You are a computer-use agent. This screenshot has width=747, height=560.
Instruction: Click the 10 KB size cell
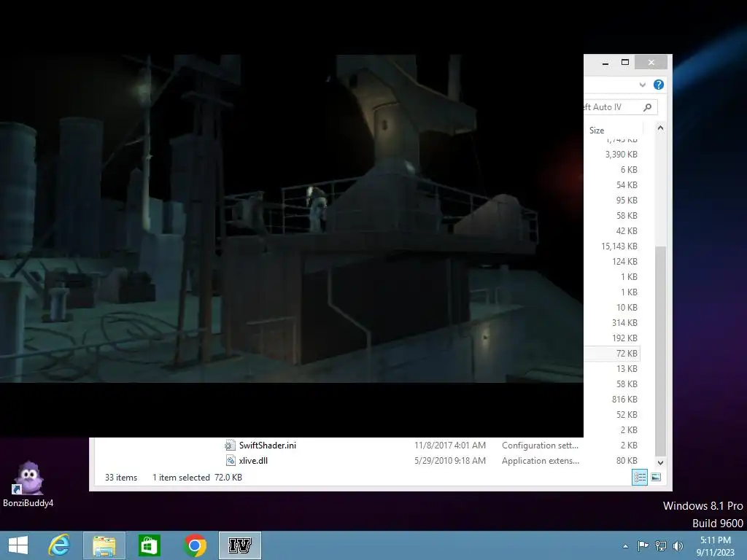coord(627,307)
